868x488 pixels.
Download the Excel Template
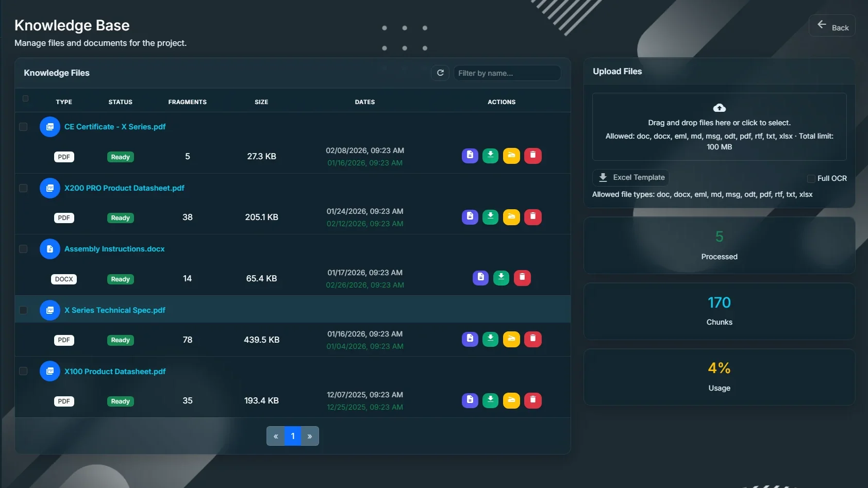(x=630, y=177)
